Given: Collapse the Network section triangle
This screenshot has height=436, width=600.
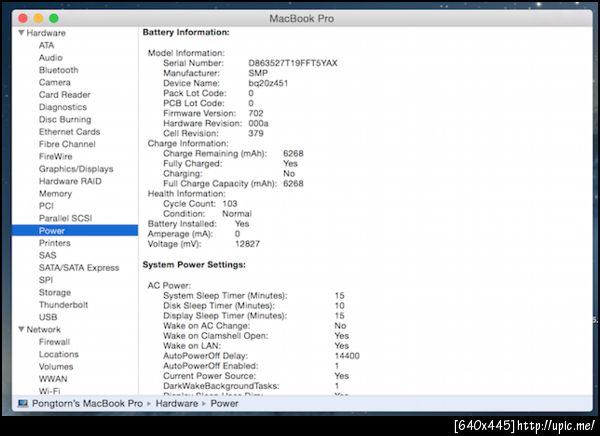Looking at the screenshot, I should (x=21, y=329).
